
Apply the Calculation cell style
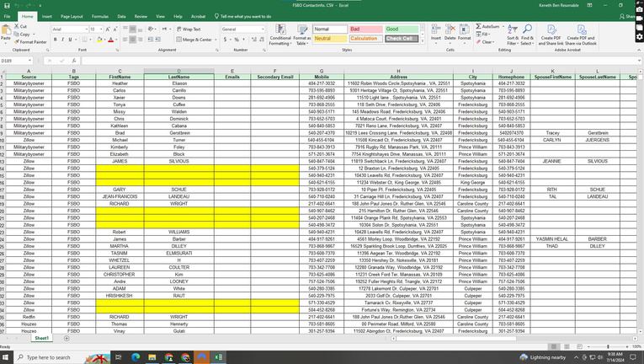(366, 39)
